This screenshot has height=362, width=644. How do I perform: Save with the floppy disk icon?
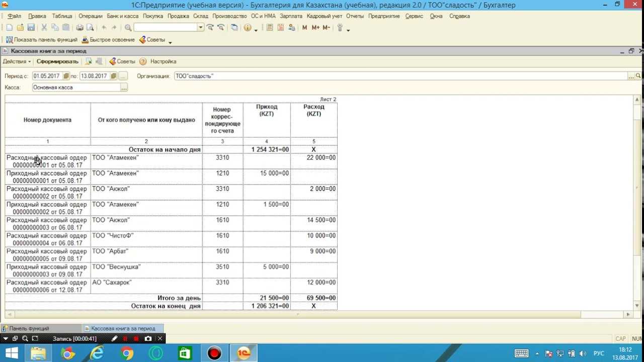pos(31,28)
